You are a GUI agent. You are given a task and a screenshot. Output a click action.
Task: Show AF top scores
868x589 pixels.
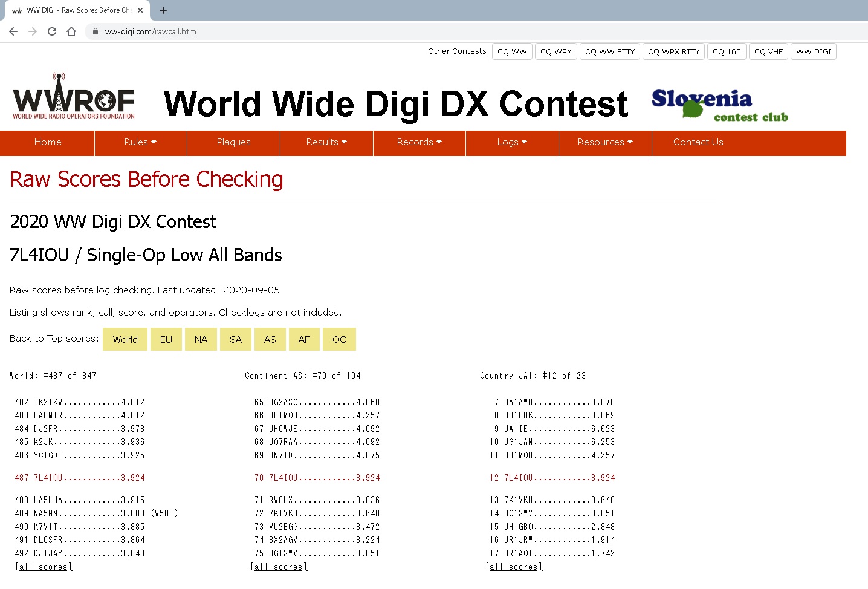click(x=304, y=339)
